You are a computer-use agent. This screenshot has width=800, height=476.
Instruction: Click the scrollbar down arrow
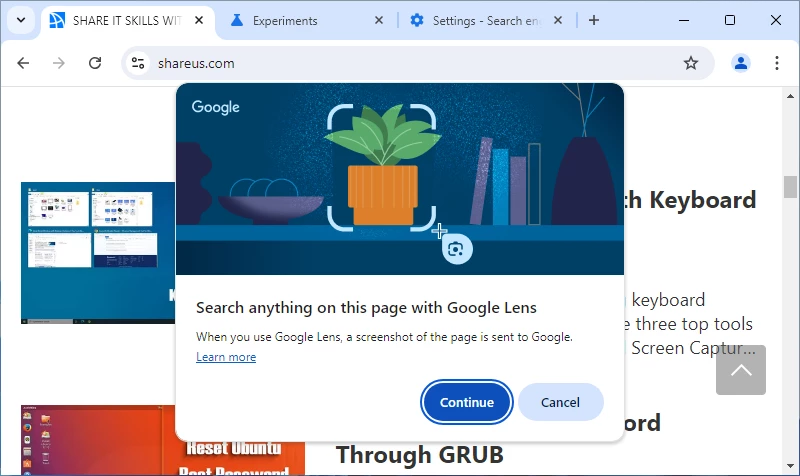(x=790, y=466)
